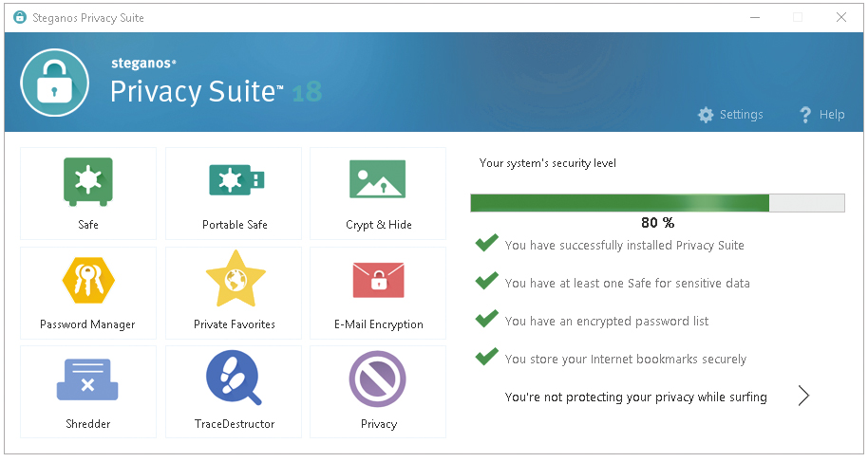Open the Shredder icon
868x462 pixels.
click(87, 379)
